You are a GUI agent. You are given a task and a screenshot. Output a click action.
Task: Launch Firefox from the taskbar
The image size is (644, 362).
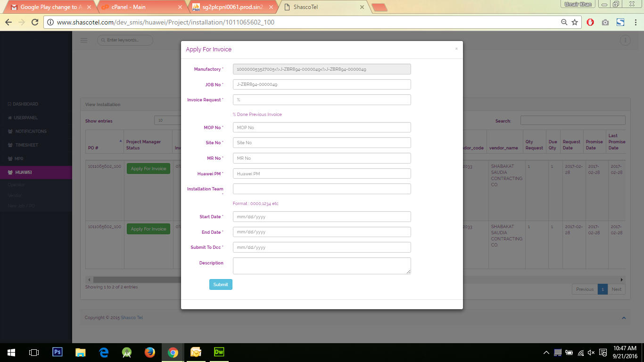pos(150,352)
